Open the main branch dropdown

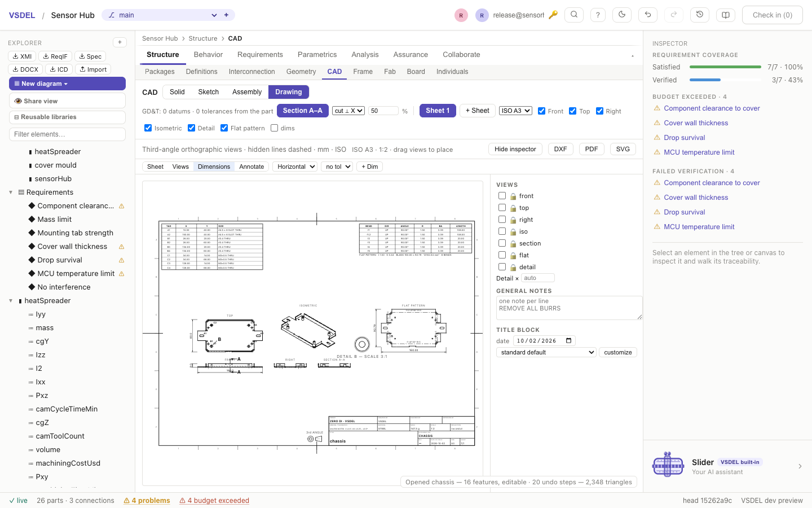click(x=162, y=15)
